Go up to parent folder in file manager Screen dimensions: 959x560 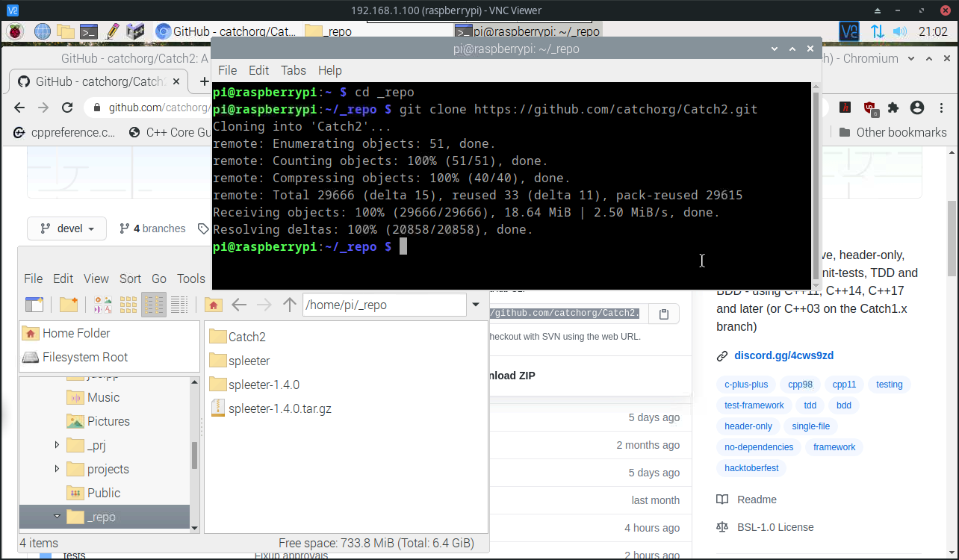290,305
